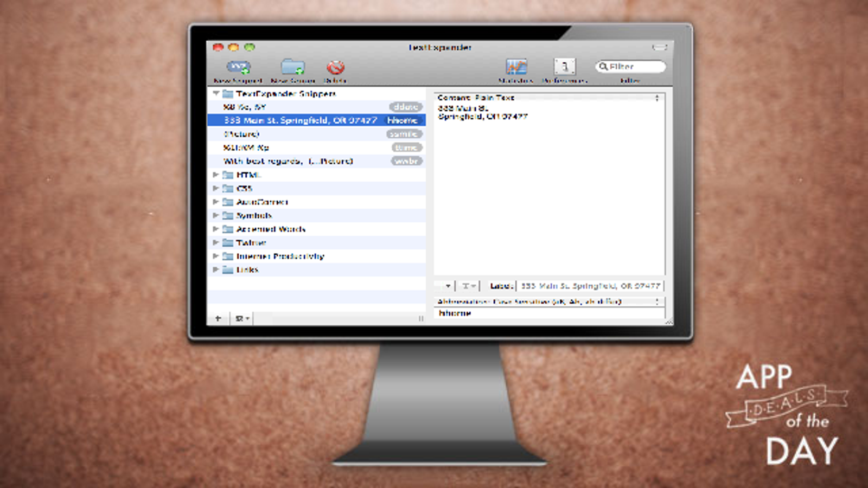
Task: Expand the Accented Words folder
Action: point(215,229)
